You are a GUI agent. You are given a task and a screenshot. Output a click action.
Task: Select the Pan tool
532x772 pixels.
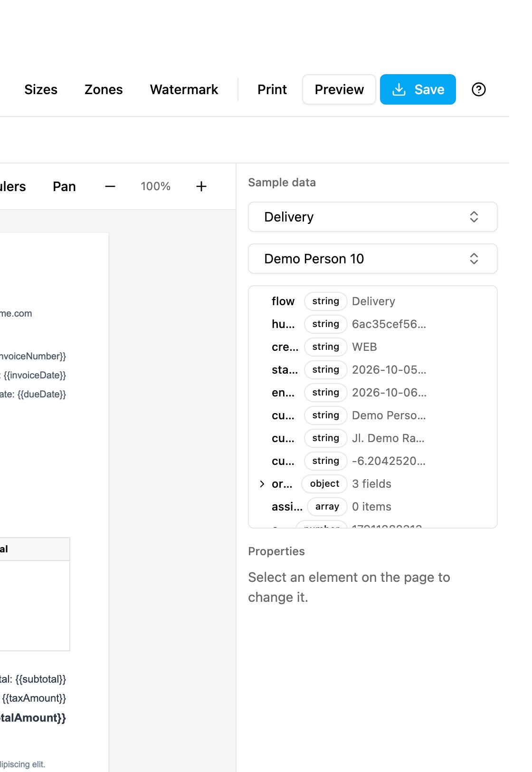[64, 186]
